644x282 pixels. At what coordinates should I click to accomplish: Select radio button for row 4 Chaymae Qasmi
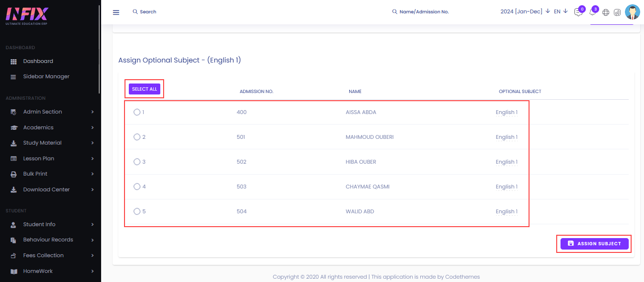pos(137,187)
